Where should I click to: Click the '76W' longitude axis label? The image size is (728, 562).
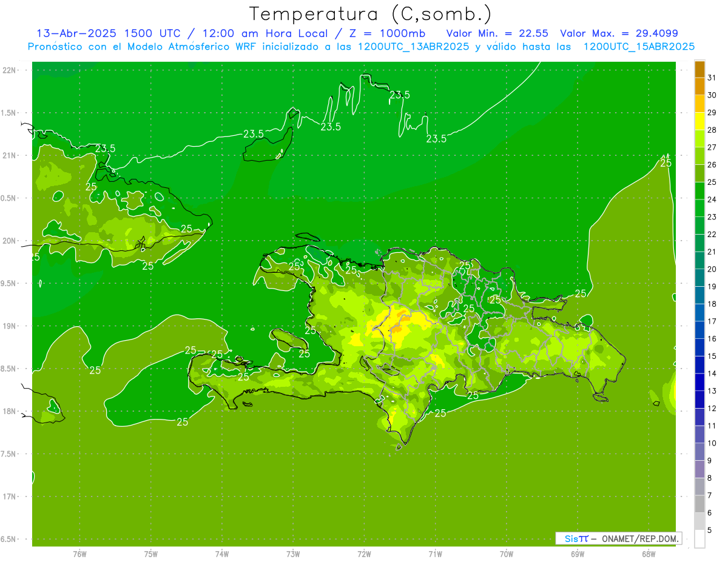(x=79, y=554)
